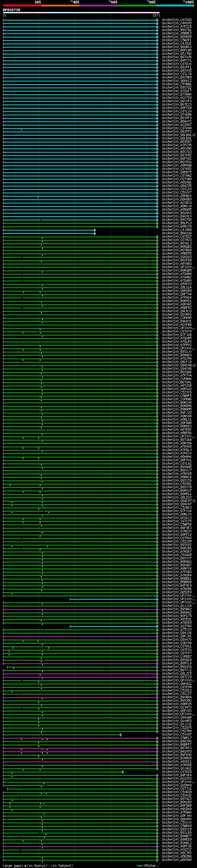Viewport: 197px width, 868px height.
Task: Select hit label UniRef100_Q94J26
Action: (x=177, y=633)
